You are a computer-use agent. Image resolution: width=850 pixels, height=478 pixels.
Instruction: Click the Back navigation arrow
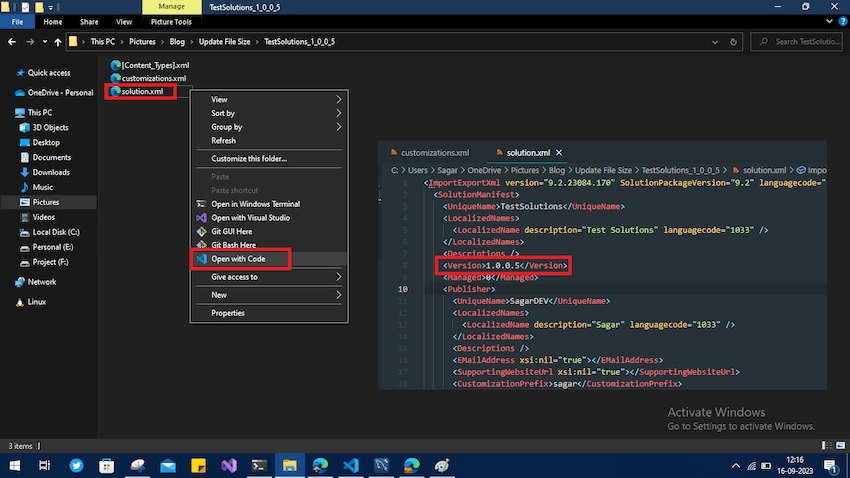pos(11,42)
